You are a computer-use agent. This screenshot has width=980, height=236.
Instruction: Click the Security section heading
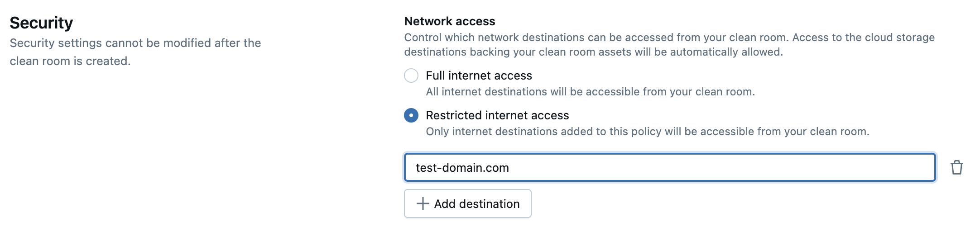click(x=41, y=23)
